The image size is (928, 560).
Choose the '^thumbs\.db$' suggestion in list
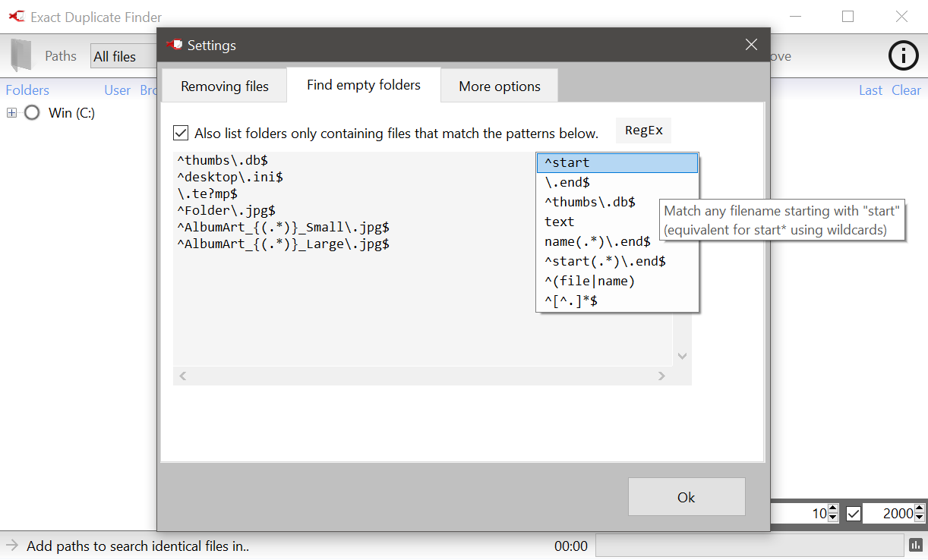(x=590, y=202)
